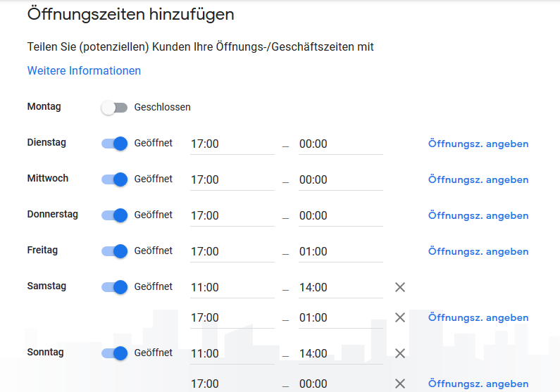Add opening hours for Dienstag
Viewport: 560px width, 392px height.
(x=478, y=144)
